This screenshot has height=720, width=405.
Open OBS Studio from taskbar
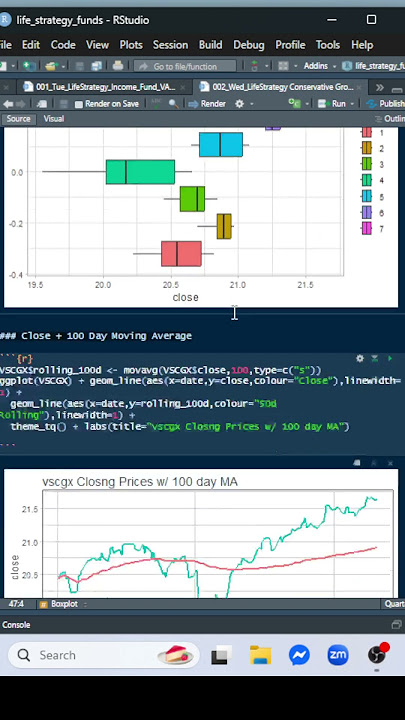tap(377, 654)
